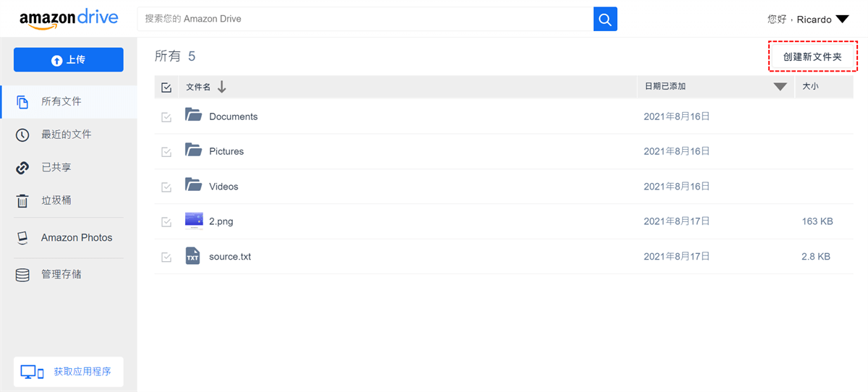Click the 创建新文件夹 button
This screenshot has width=868, height=392.
click(x=812, y=56)
